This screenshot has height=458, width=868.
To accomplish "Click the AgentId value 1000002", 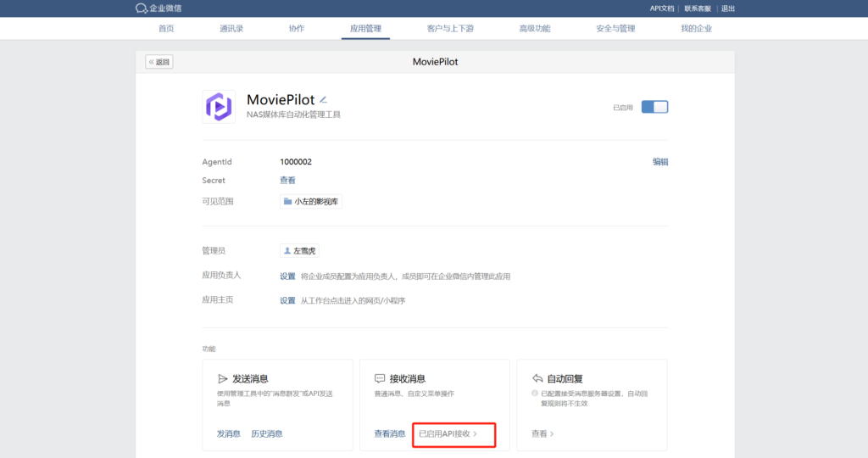I will click(x=296, y=162).
